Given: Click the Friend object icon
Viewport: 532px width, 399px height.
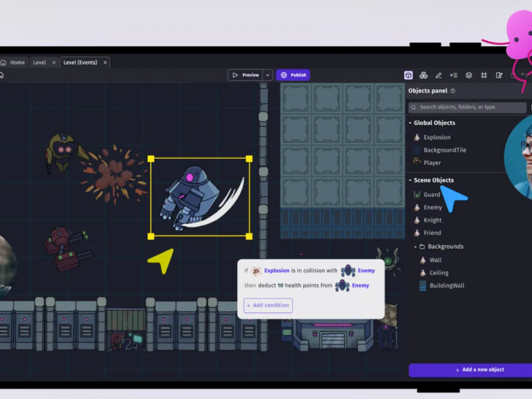Looking at the screenshot, I should (x=417, y=233).
